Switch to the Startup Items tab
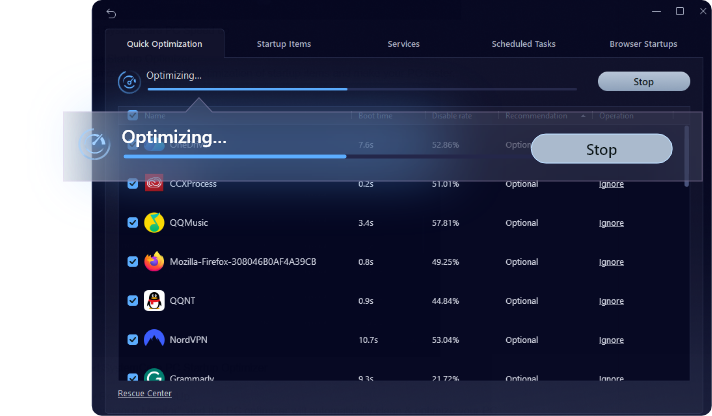Screen dimensions: 712x416 coord(285,44)
